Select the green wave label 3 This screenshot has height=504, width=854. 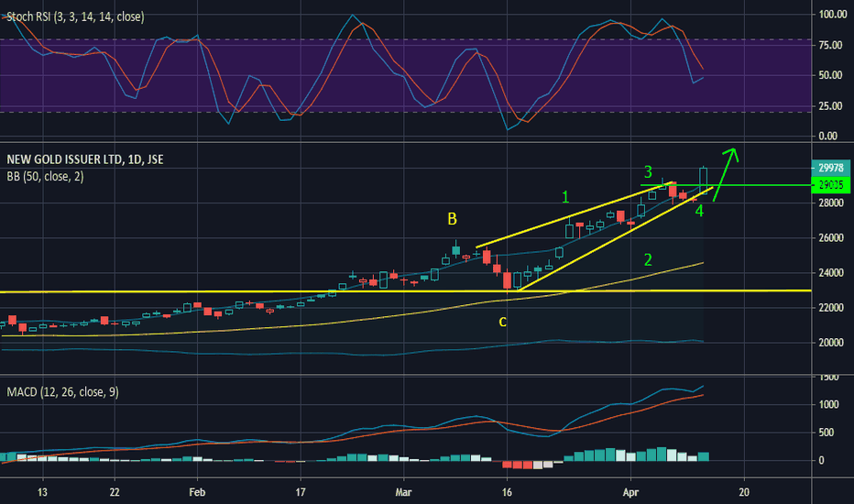tap(648, 172)
